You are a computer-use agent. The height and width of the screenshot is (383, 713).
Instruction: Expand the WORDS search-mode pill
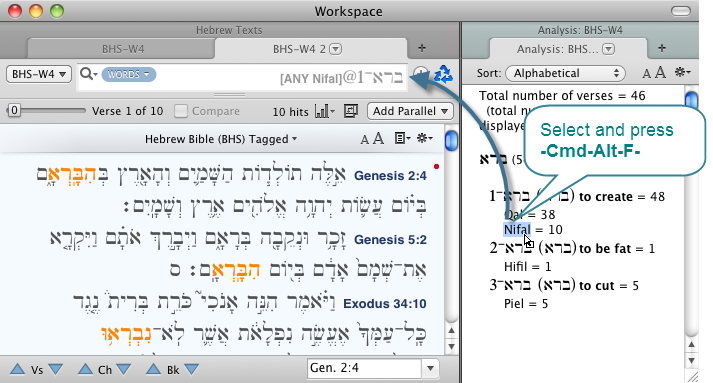[129, 74]
